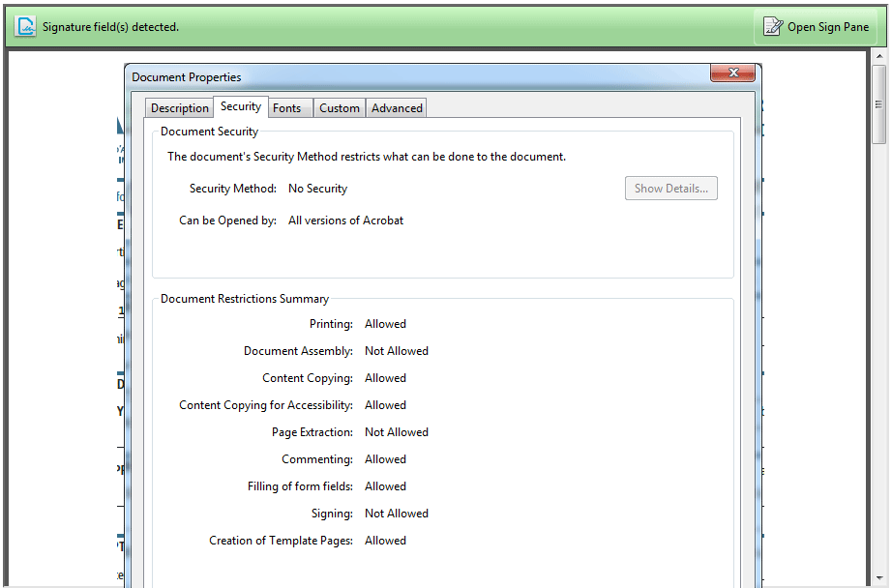Switch to the Fonts tab
This screenshot has width=892, height=588.
[289, 107]
